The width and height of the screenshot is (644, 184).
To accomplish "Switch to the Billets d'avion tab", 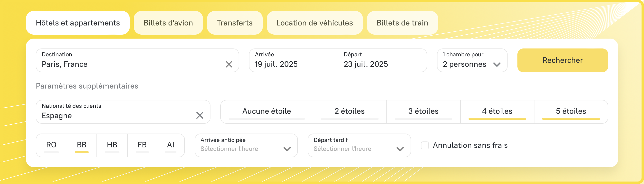I will [x=168, y=23].
